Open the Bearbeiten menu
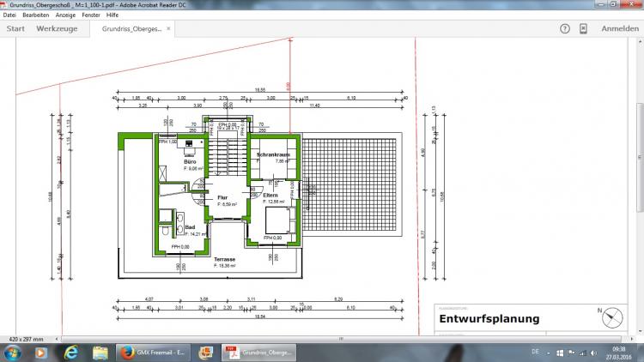The height and width of the screenshot is (362, 644). click(x=36, y=15)
